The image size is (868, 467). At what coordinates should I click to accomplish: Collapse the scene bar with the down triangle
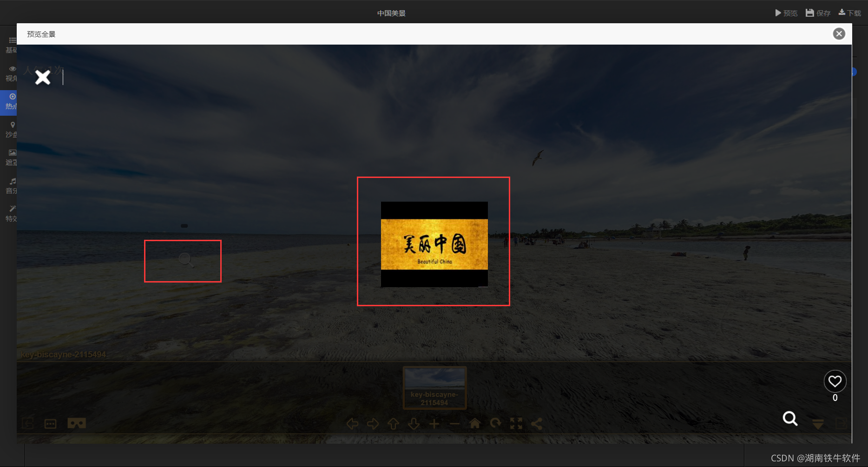818,424
